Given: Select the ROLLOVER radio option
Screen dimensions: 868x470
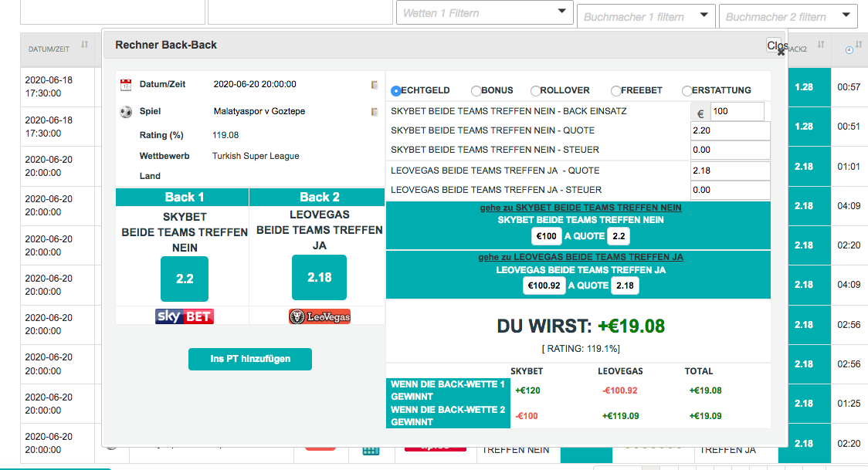Looking at the screenshot, I should coord(535,91).
